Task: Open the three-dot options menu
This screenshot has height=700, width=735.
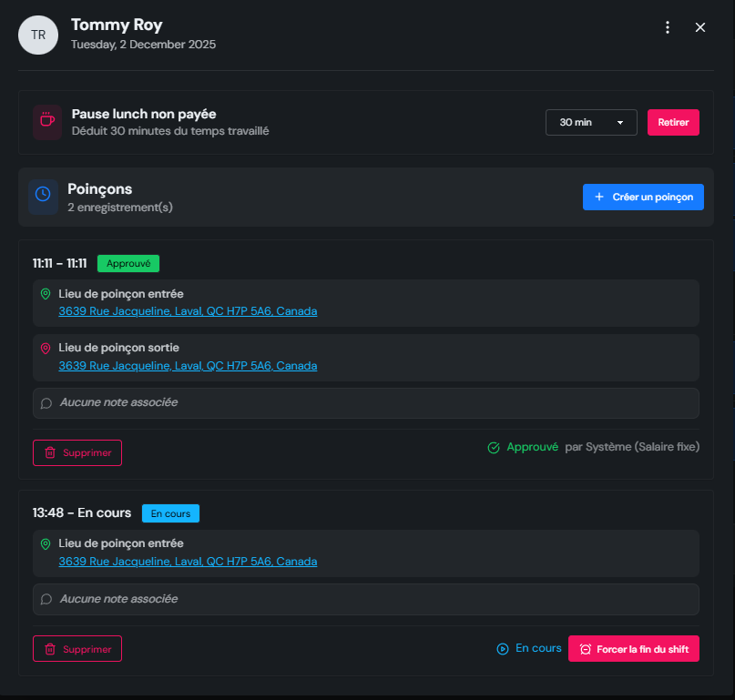Action: pyautogui.click(x=668, y=27)
